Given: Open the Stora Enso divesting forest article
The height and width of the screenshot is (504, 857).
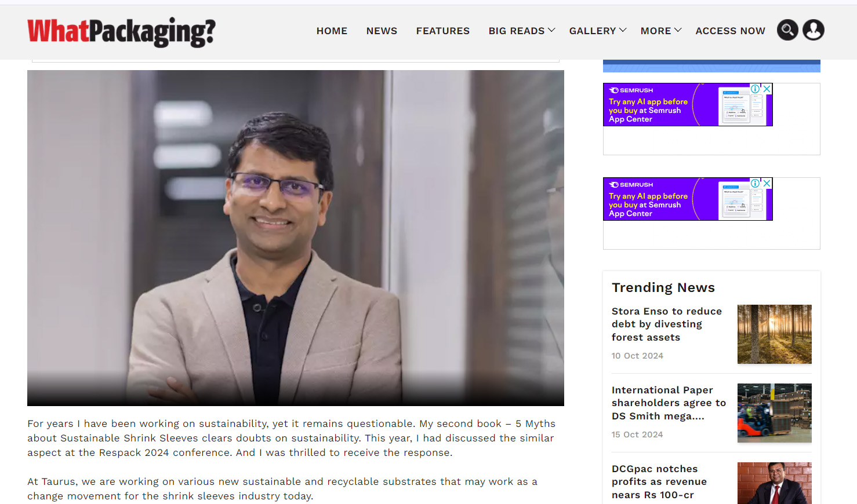Looking at the screenshot, I should pyautogui.click(x=667, y=324).
